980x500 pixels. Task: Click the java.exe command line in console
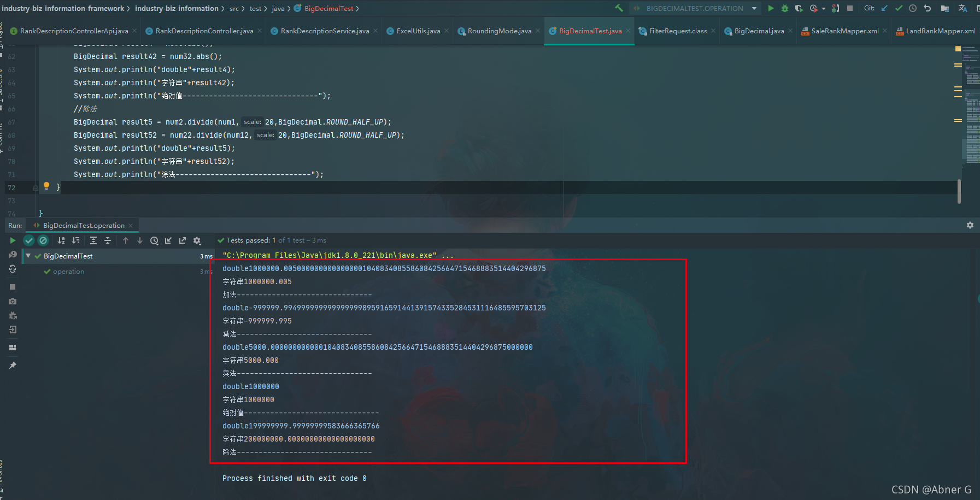[x=338, y=255]
